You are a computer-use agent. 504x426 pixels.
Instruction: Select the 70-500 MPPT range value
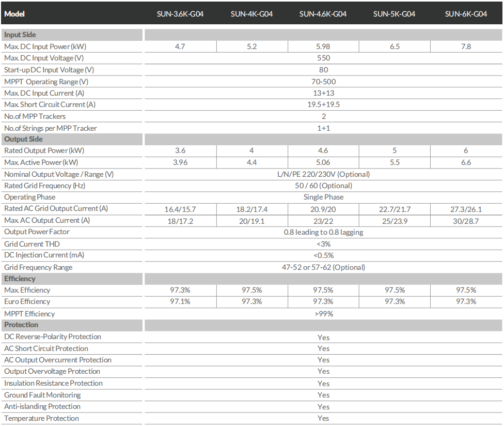(323, 82)
